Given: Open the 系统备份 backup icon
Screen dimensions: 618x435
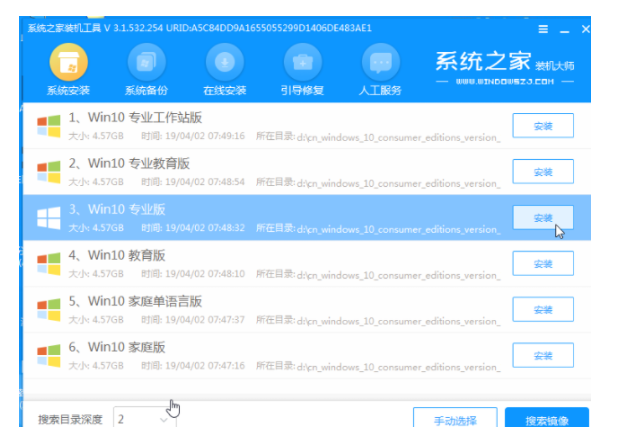Looking at the screenshot, I should pyautogui.click(x=147, y=63).
